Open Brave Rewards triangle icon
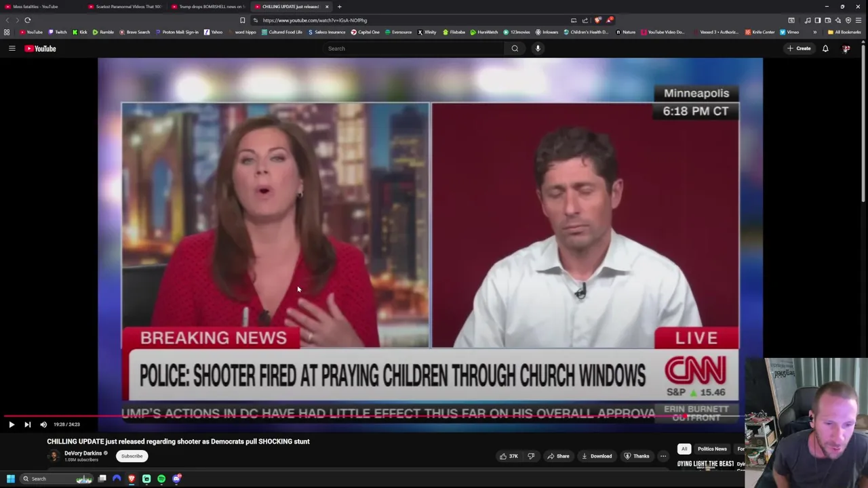Screen dimensions: 868x488 [x=609, y=20]
